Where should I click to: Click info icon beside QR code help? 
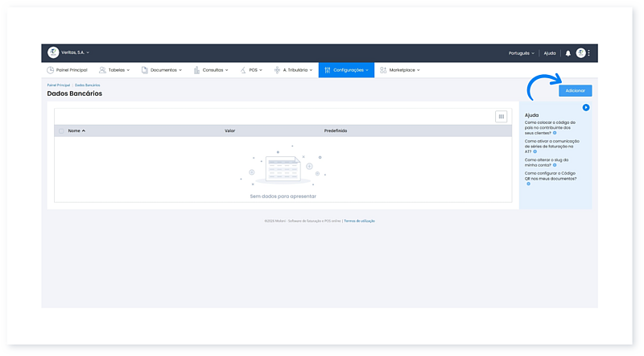pyautogui.click(x=529, y=184)
